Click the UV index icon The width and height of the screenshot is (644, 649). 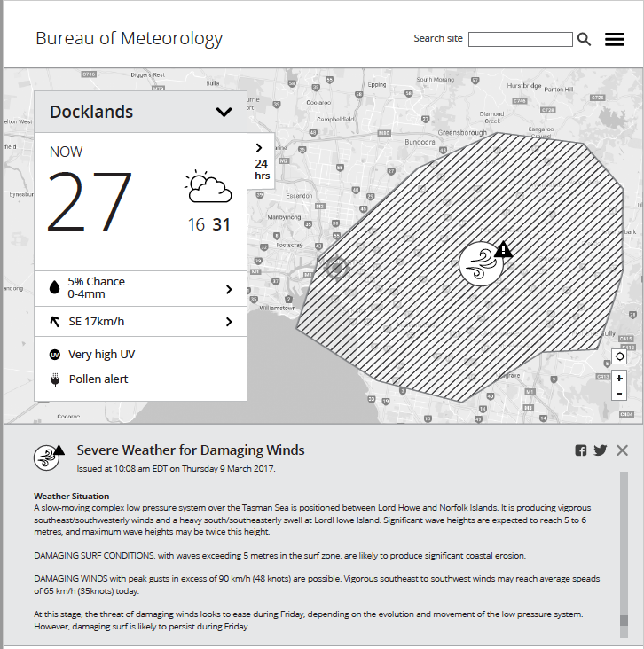pos(55,355)
